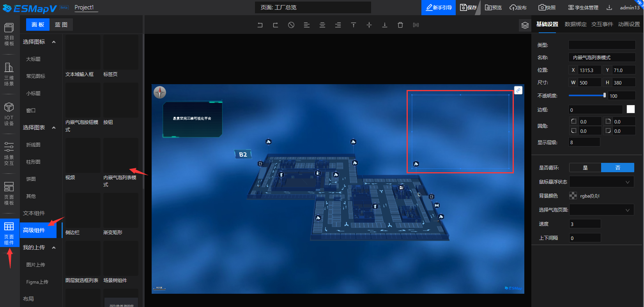Click the align top icon
Viewport: 644px width, 307px height.
click(x=353, y=25)
